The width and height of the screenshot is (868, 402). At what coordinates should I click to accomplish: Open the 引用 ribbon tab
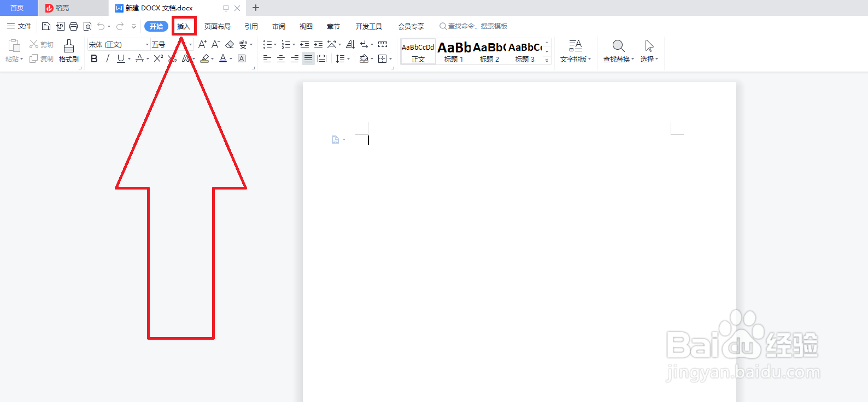coord(251,26)
